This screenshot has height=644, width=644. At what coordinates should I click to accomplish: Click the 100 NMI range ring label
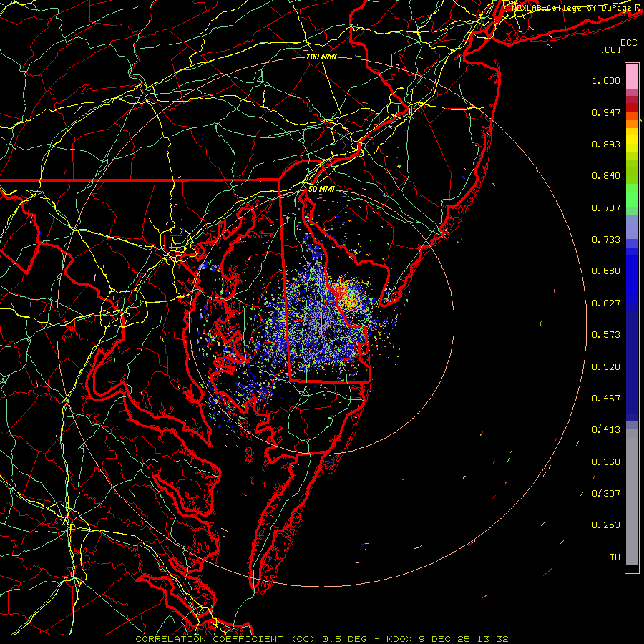coord(321,57)
